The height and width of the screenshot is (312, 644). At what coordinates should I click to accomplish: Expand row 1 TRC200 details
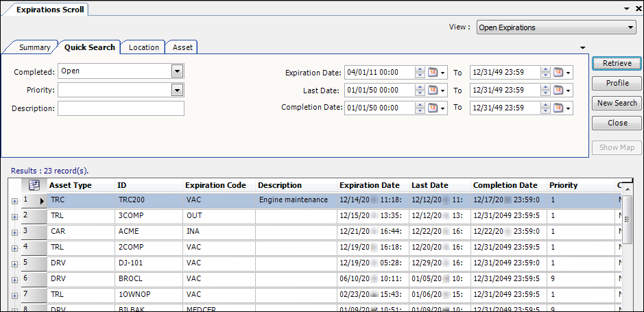(x=14, y=201)
